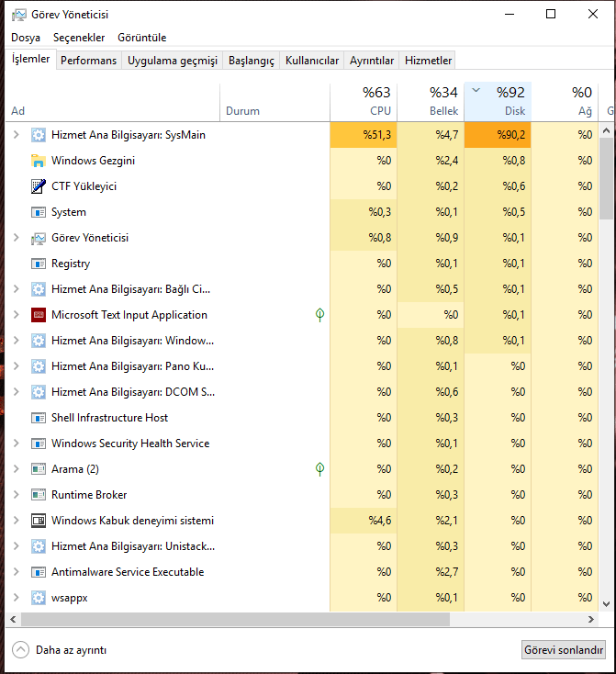Click the Shell Infrastructure Host icon
This screenshot has width=616, height=674.
point(39,418)
